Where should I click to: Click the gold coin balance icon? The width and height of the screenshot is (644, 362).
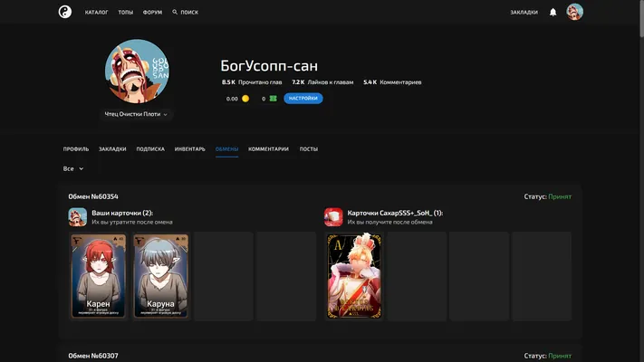245,99
